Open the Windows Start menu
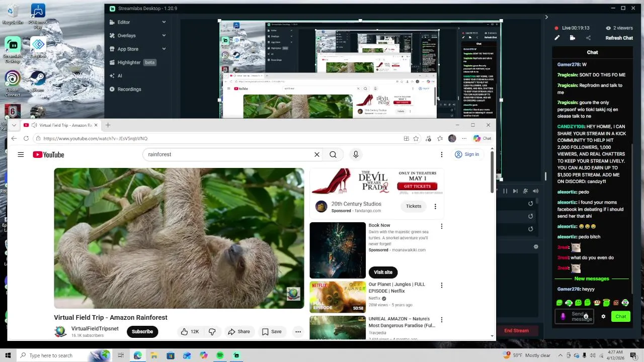 [8, 355]
